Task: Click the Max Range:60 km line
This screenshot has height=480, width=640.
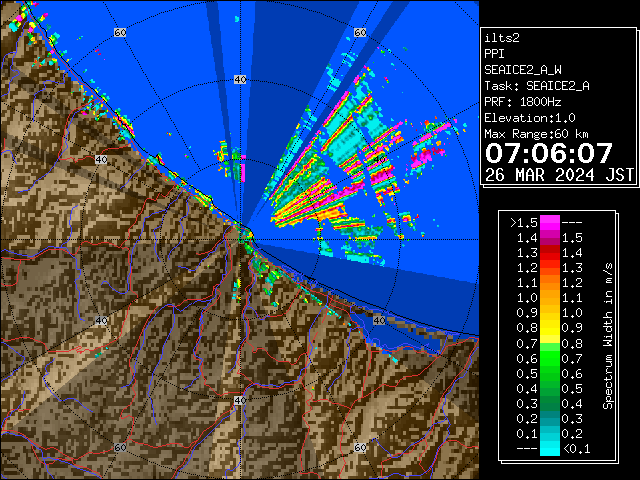Action: pyautogui.click(x=536, y=134)
